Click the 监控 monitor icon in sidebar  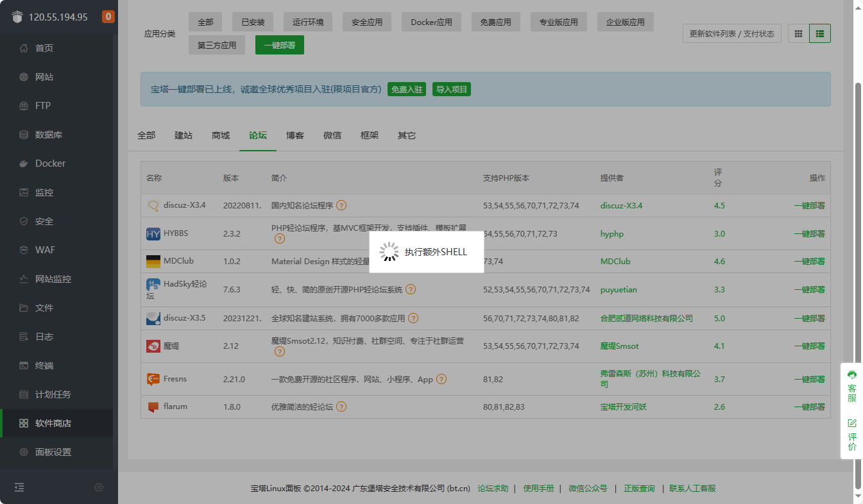tap(24, 192)
